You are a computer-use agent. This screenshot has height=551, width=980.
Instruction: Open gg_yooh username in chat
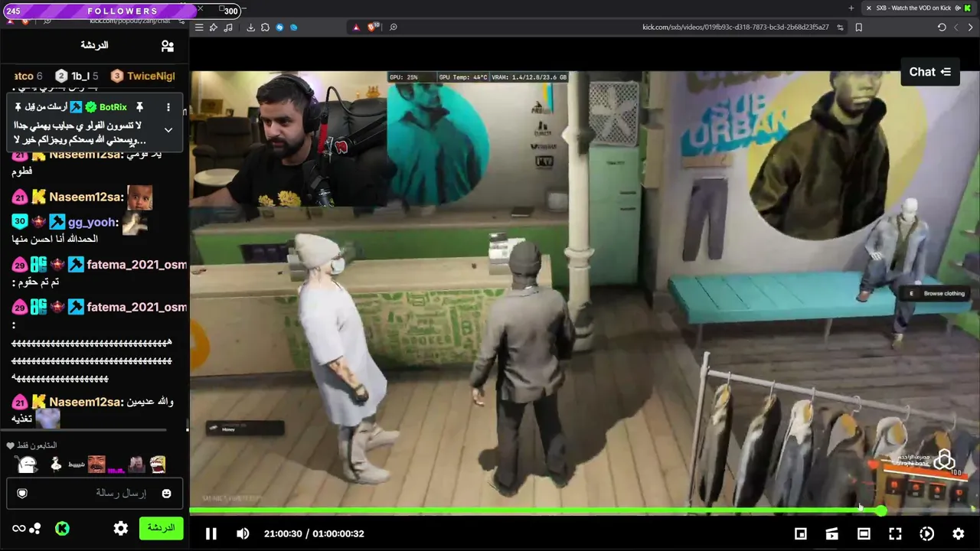[93, 222]
